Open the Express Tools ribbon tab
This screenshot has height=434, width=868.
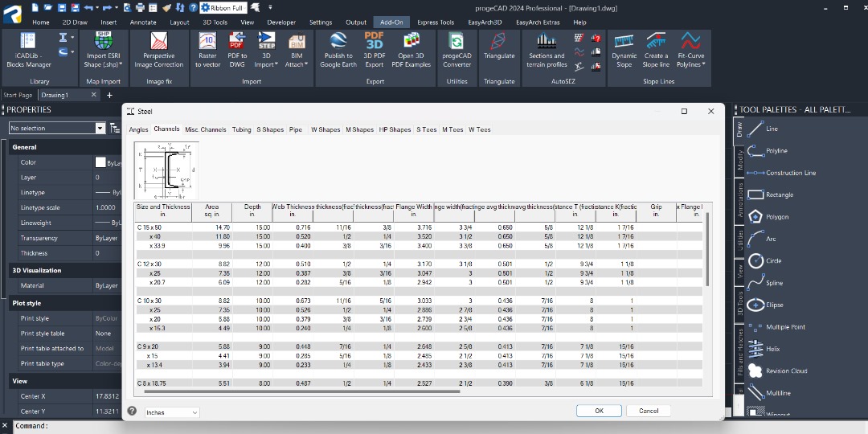(435, 23)
